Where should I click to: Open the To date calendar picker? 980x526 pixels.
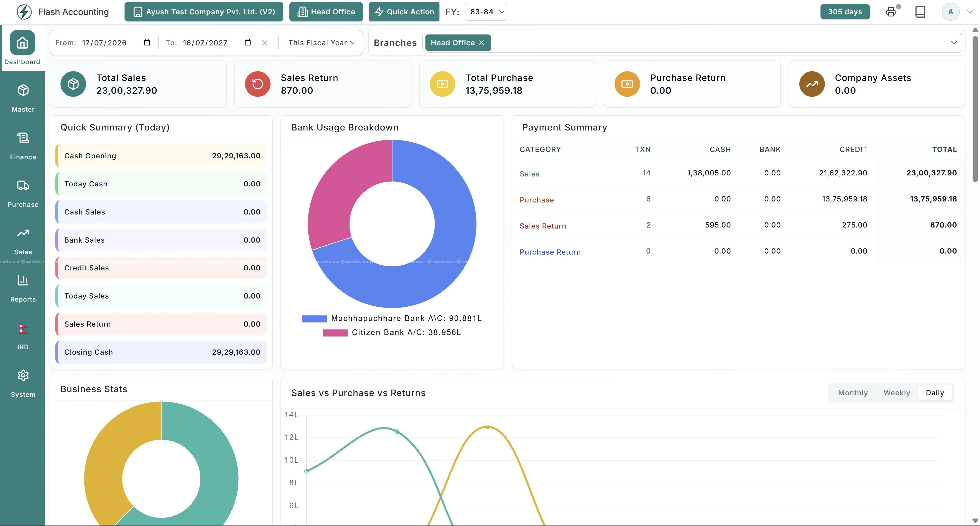point(248,43)
